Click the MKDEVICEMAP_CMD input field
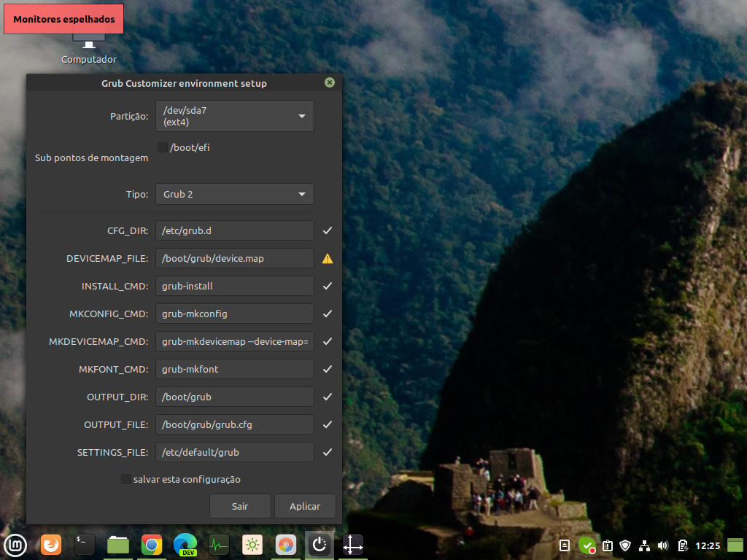This screenshot has width=747, height=560. click(234, 341)
